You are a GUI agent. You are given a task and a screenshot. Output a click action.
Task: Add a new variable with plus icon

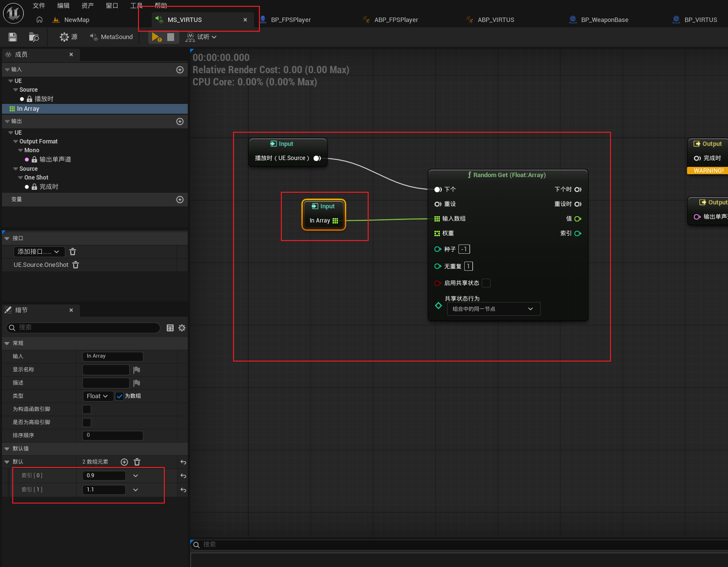180,200
